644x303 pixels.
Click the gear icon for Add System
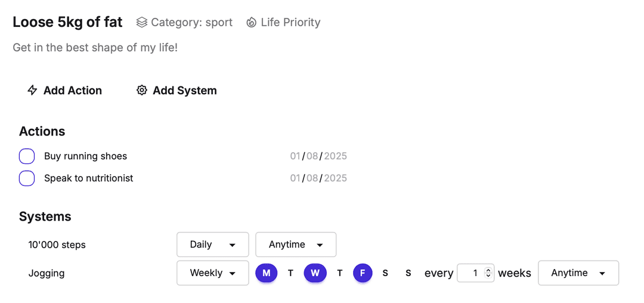click(142, 91)
